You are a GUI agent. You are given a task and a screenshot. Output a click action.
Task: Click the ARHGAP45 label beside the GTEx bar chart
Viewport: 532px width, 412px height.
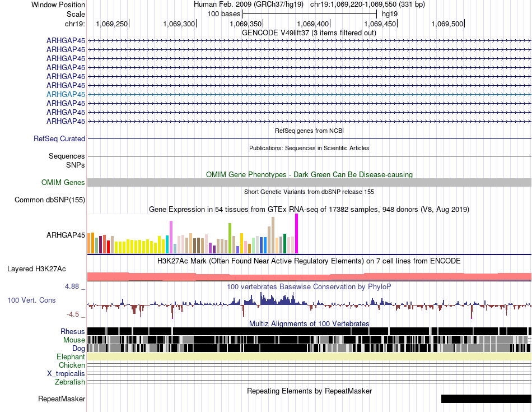click(x=66, y=235)
